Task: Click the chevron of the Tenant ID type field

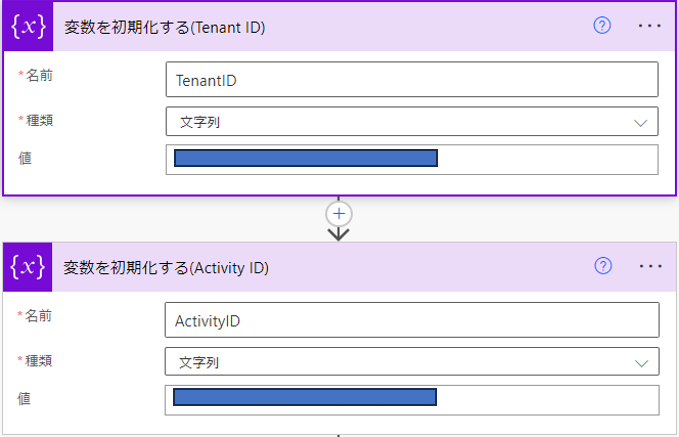Action: 640,123
